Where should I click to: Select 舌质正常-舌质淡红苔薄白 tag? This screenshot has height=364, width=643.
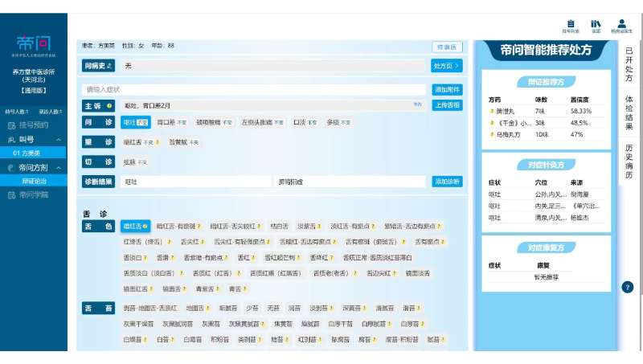[377, 257]
